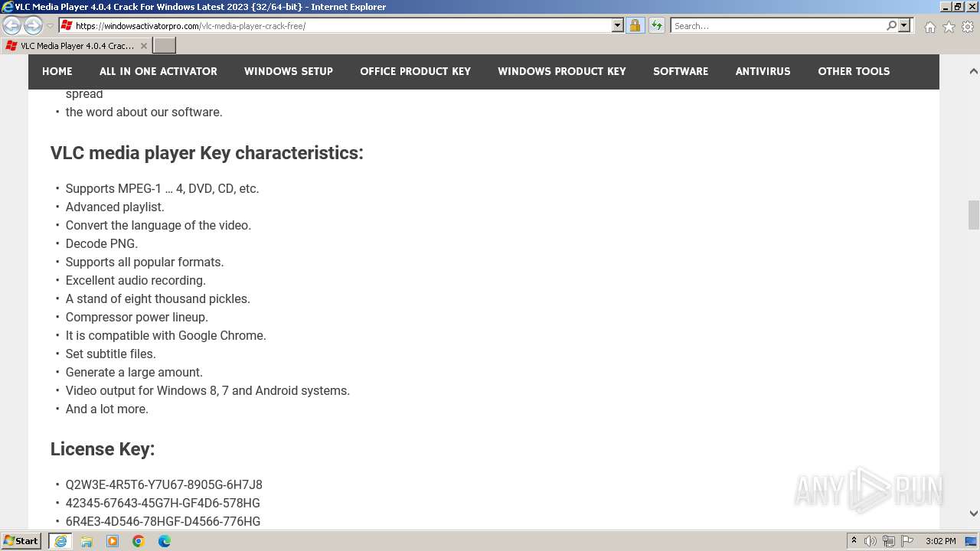
Task: Open WINDOWS PRODUCT KEY menu item
Action: pyautogui.click(x=562, y=71)
